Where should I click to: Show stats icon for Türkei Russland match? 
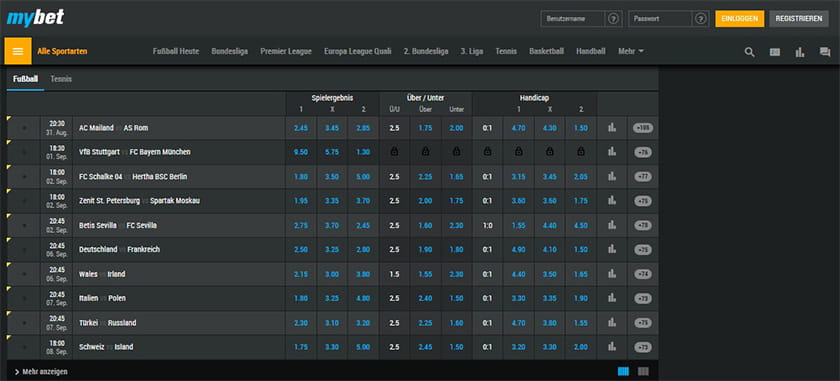[612, 323]
